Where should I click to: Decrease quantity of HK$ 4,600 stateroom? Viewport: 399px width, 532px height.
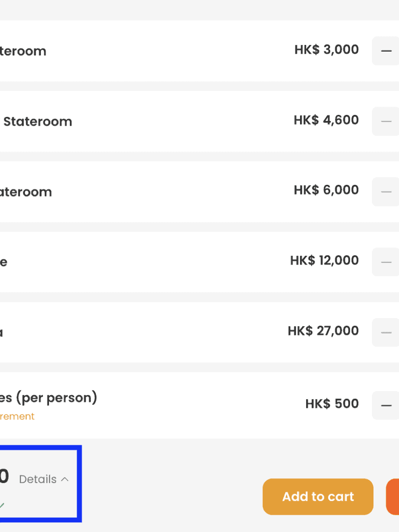[386, 122]
